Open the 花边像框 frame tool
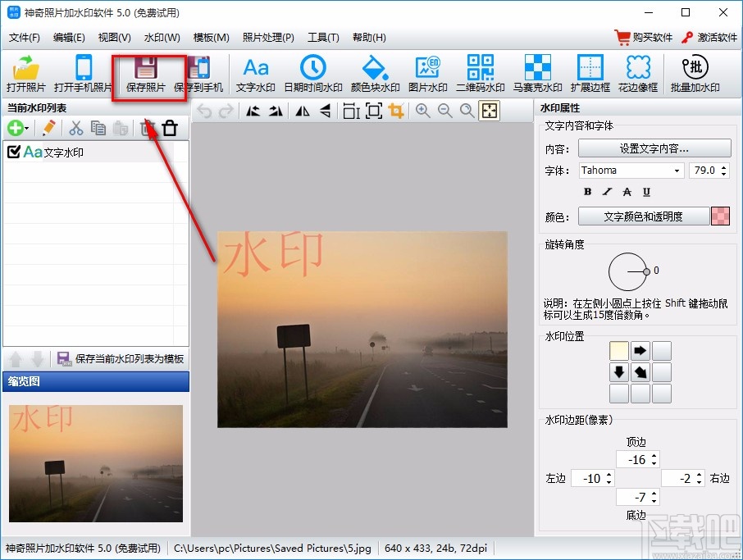Viewport: 743px width, 560px height. pyautogui.click(x=638, y=74)
